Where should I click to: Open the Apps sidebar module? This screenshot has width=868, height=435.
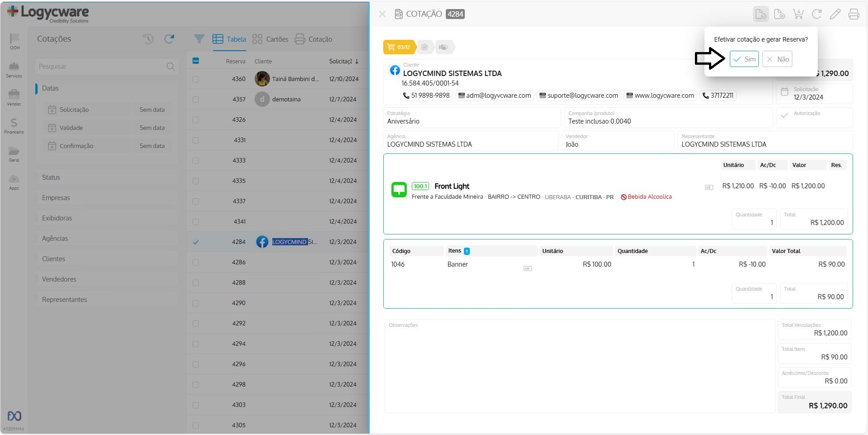coord(14,182)
